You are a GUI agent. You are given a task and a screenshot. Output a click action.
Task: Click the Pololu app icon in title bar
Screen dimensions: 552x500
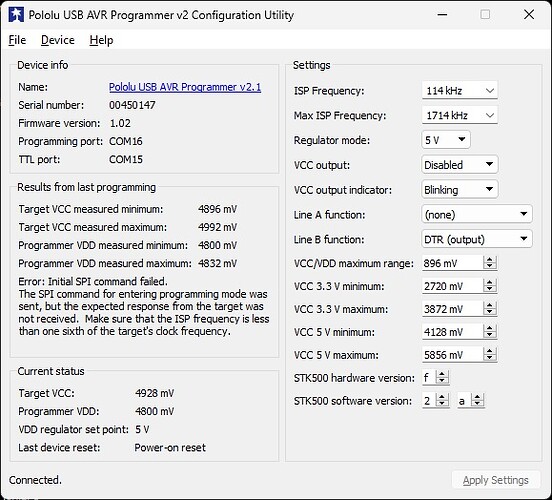[16, 15]
